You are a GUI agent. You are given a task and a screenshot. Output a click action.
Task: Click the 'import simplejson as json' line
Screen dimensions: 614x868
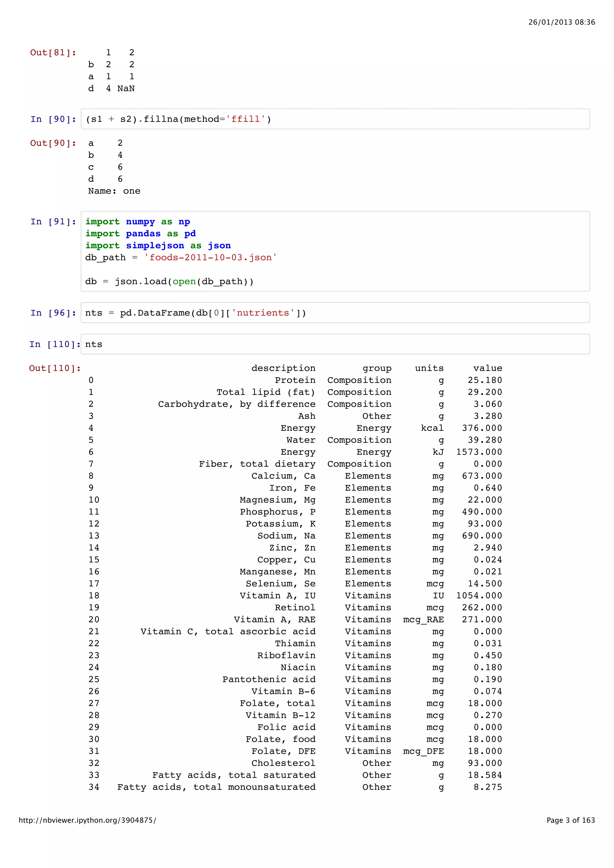click(158, 246)
